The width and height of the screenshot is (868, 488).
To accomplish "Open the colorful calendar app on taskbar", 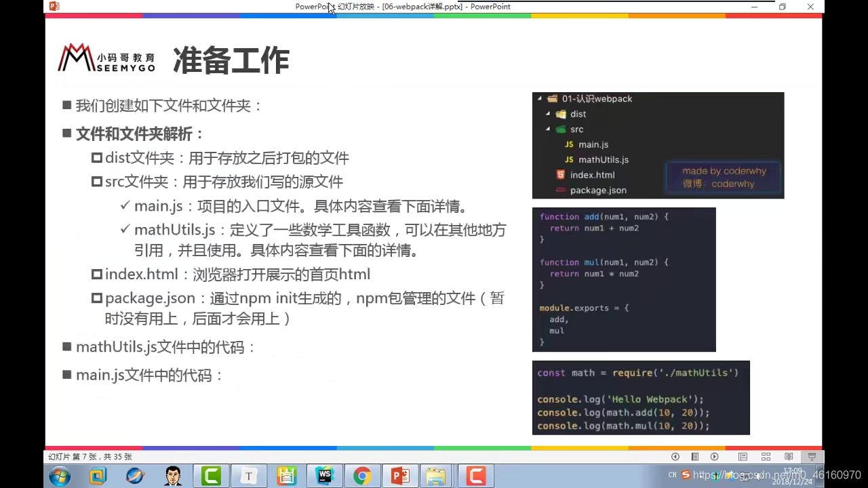I will point(287,476).
